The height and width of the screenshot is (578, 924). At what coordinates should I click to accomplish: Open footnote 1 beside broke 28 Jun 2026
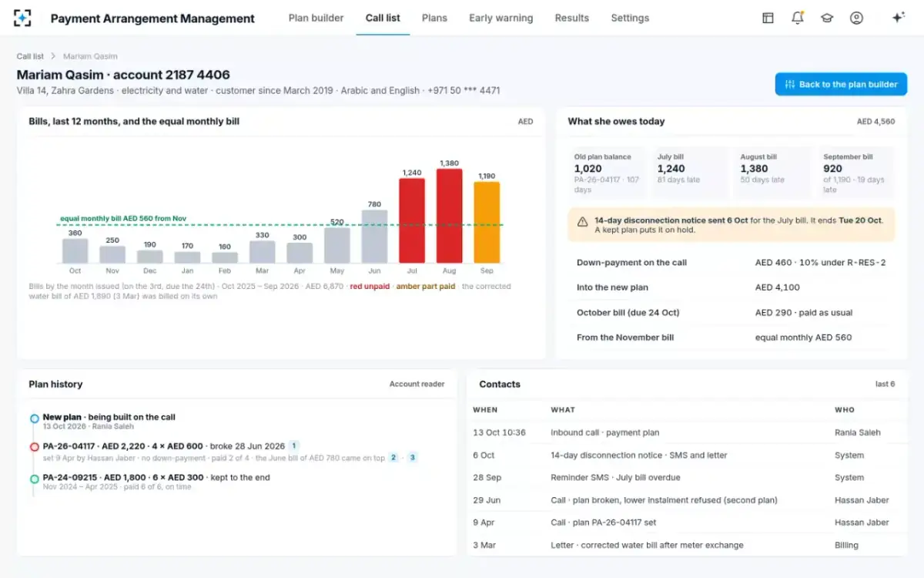pyautogui.click(x=294, y=445)
